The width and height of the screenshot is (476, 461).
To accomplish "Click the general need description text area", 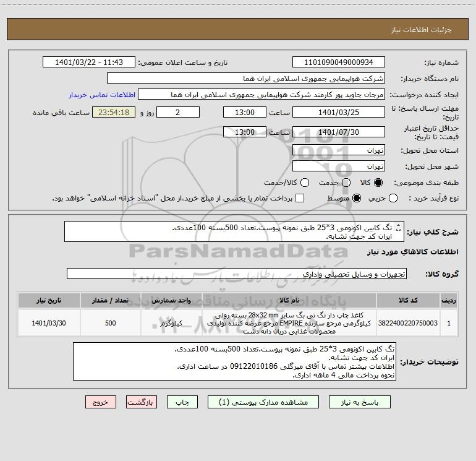I will pos(234,231).
